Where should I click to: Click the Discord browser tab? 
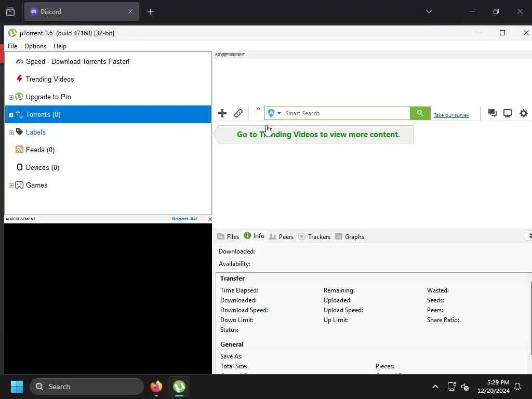(x=82, y=11)
